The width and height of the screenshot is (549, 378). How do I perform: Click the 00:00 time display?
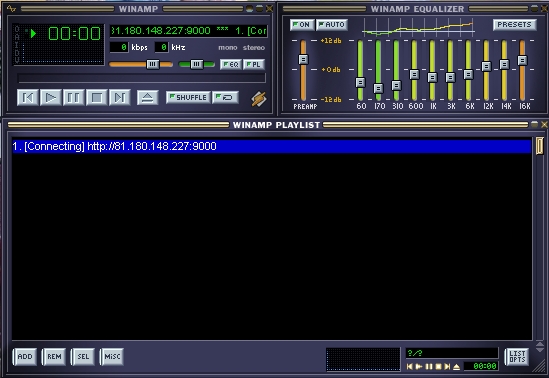pos(75,34)
